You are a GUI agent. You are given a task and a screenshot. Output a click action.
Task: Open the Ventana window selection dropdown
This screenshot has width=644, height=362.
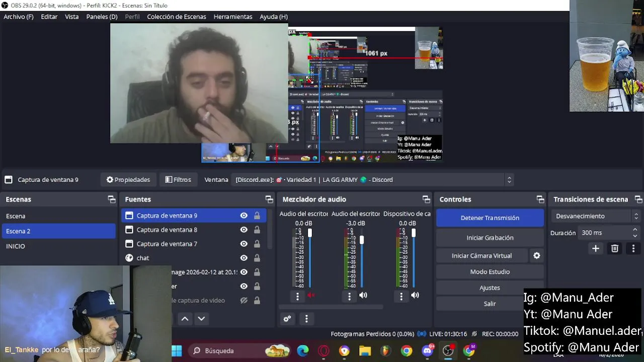(x=373, y=179)
